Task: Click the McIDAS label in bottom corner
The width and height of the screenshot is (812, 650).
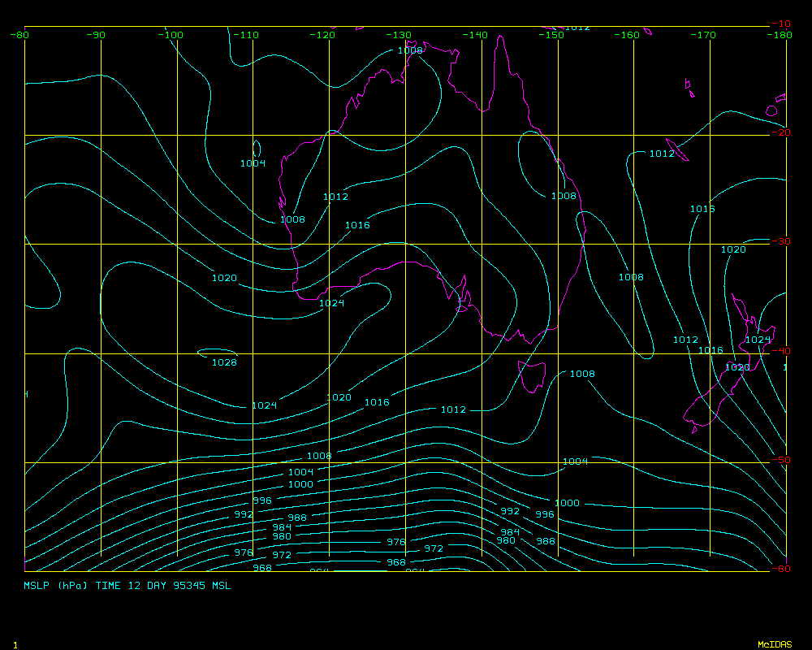Action: 774,644
